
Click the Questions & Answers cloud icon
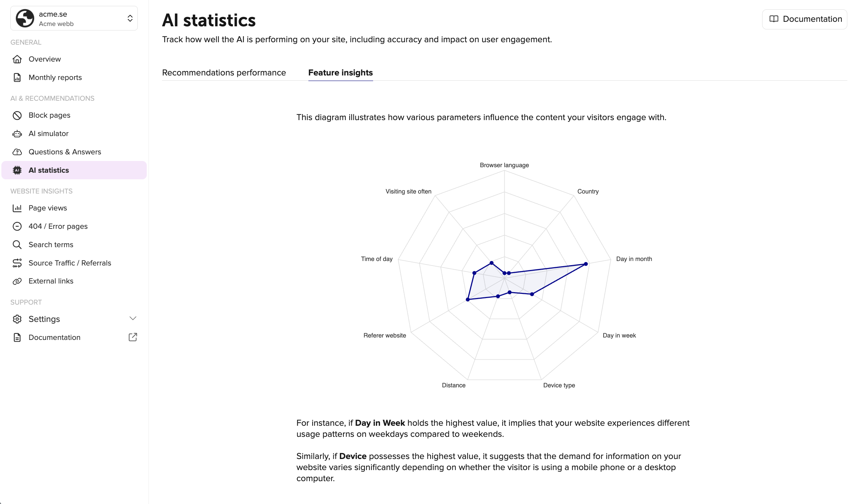pos(17,152)
